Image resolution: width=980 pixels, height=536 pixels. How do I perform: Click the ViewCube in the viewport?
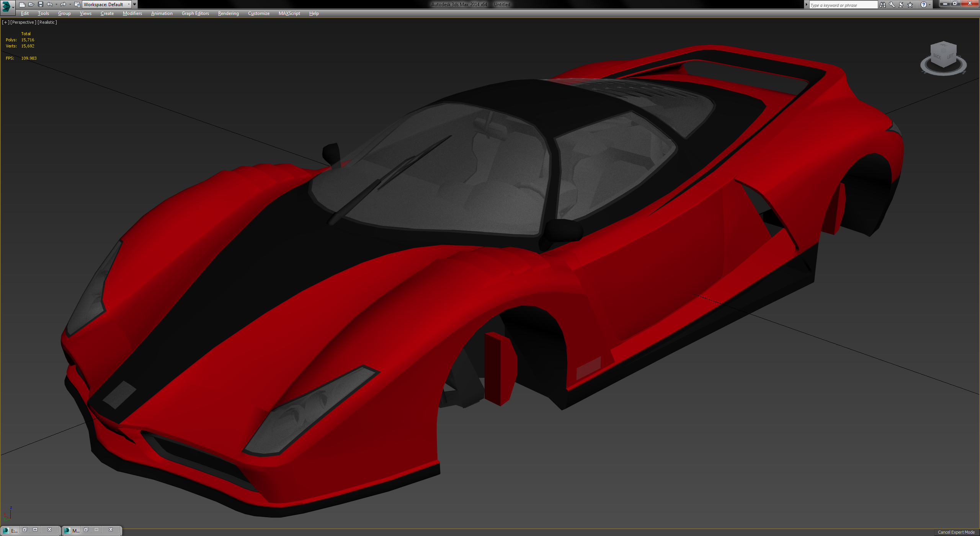coord(943,55)
